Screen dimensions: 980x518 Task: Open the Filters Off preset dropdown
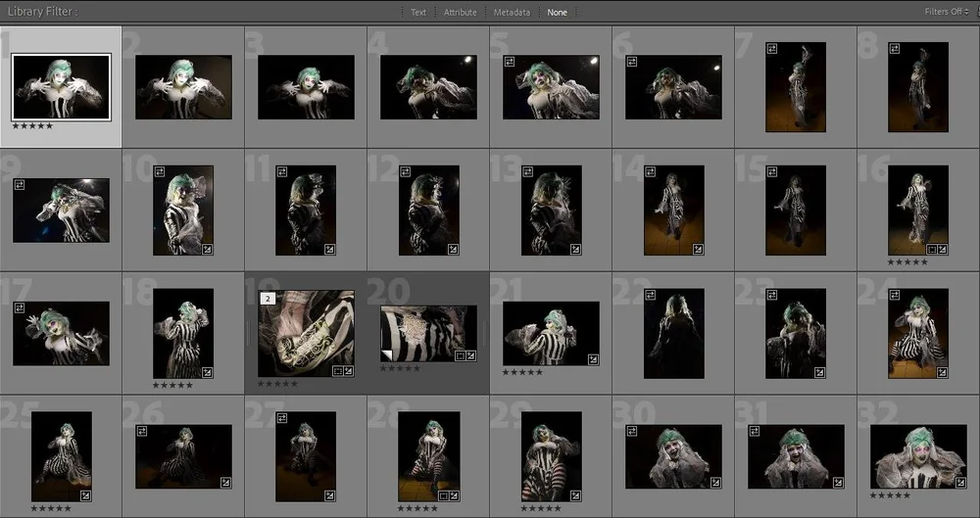(x=947, y=11)
